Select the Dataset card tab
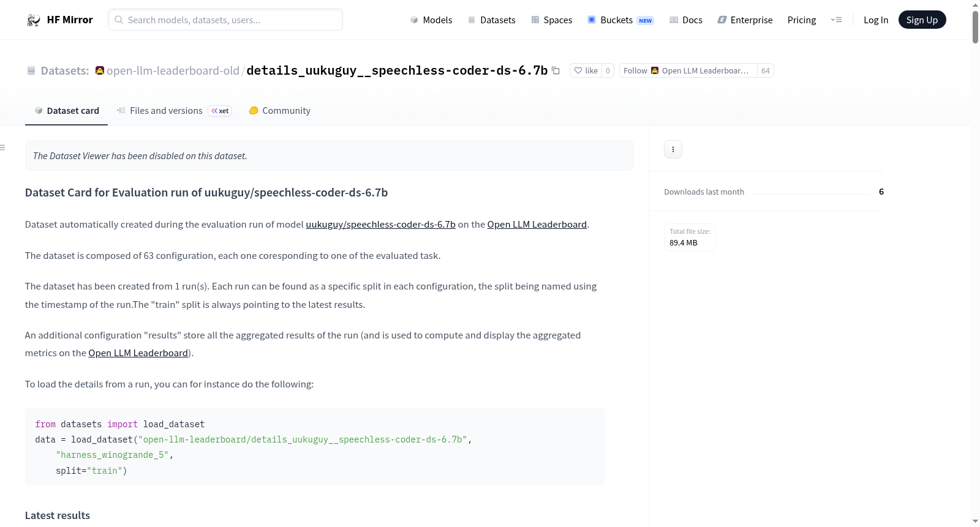 (x=66, y=111)
